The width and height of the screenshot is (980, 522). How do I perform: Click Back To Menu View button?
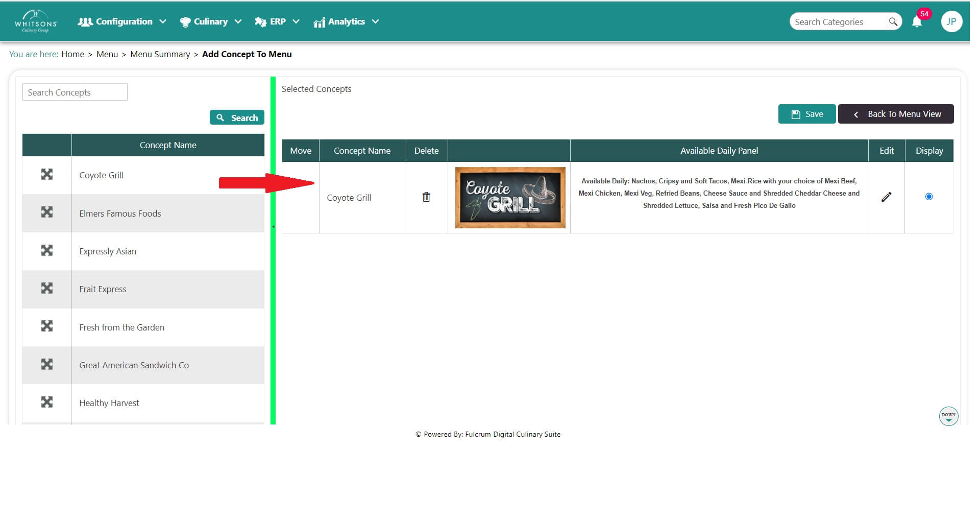pyautogui.click(x=896, y=114)
